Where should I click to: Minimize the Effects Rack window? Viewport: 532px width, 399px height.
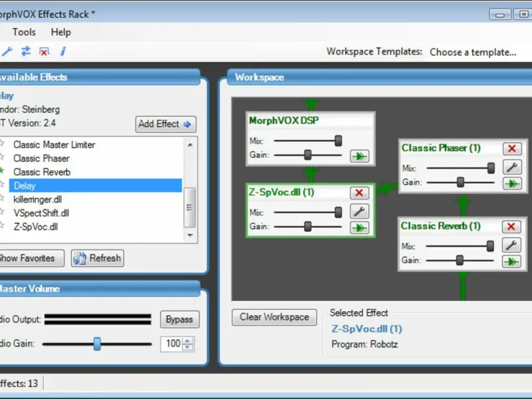(x=500, y=14)
